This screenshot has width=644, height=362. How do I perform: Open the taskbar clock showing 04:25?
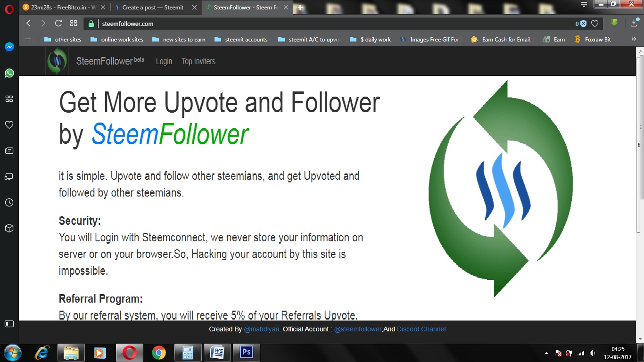618,353
